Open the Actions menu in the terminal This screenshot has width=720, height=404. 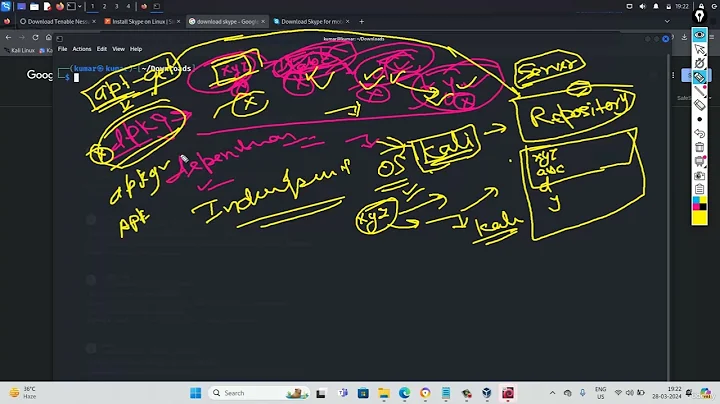tap(82, 49)
